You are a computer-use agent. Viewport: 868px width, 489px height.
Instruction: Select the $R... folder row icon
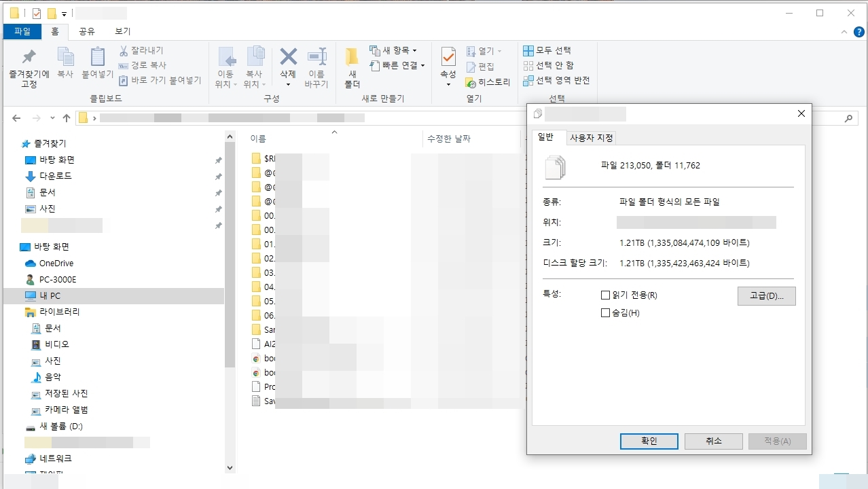256,158
